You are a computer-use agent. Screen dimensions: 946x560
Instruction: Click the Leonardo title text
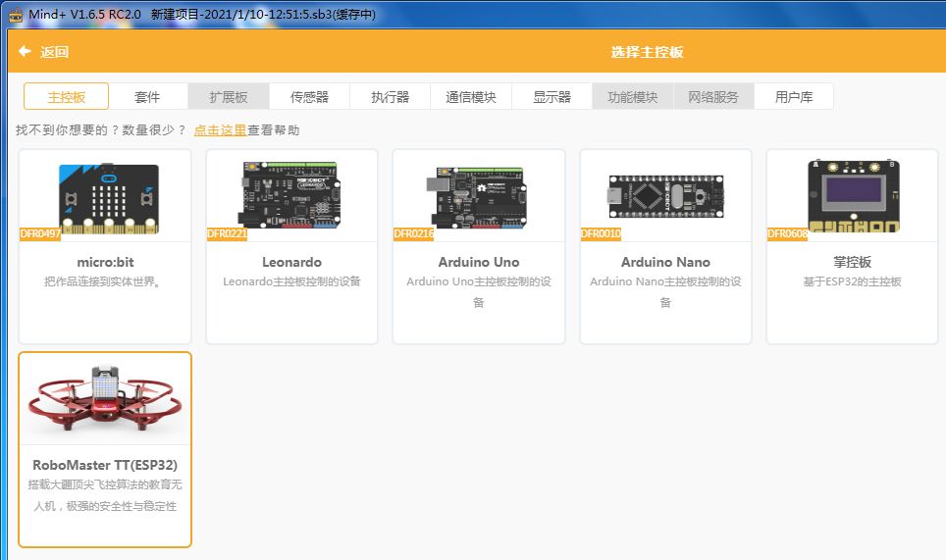pos(292,262)
